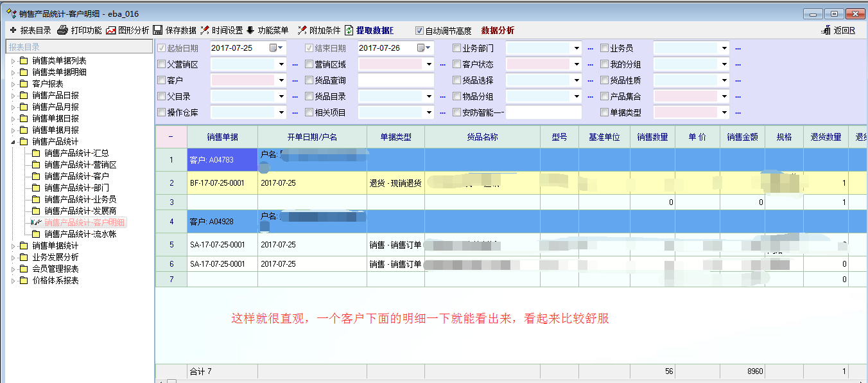Select 销售产品统计-流水帐 in report tree
This screenshot has height=383, width=868.
pos(80,234)
